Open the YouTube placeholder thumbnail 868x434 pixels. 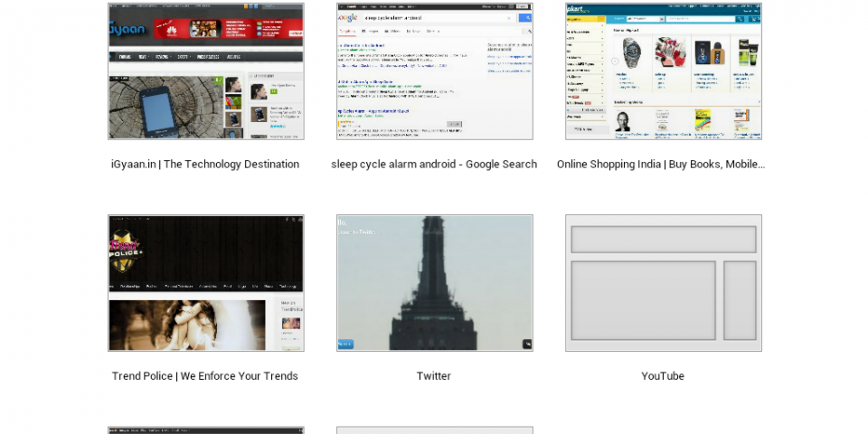coord(663,282)
